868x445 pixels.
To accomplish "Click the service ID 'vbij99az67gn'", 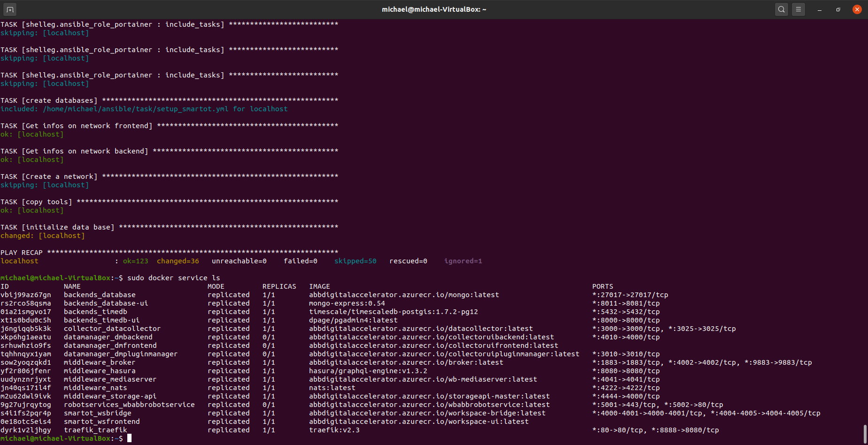I will pos(26,295).
